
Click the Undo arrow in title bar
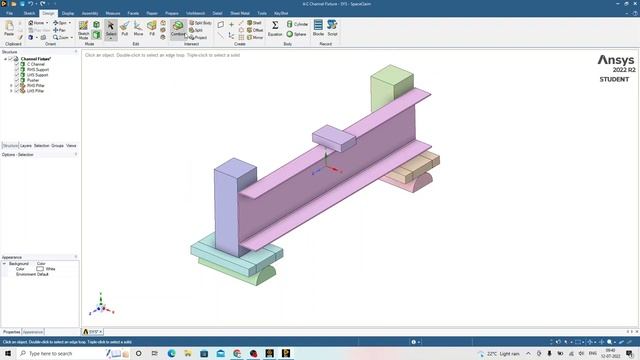coord(30,4)
